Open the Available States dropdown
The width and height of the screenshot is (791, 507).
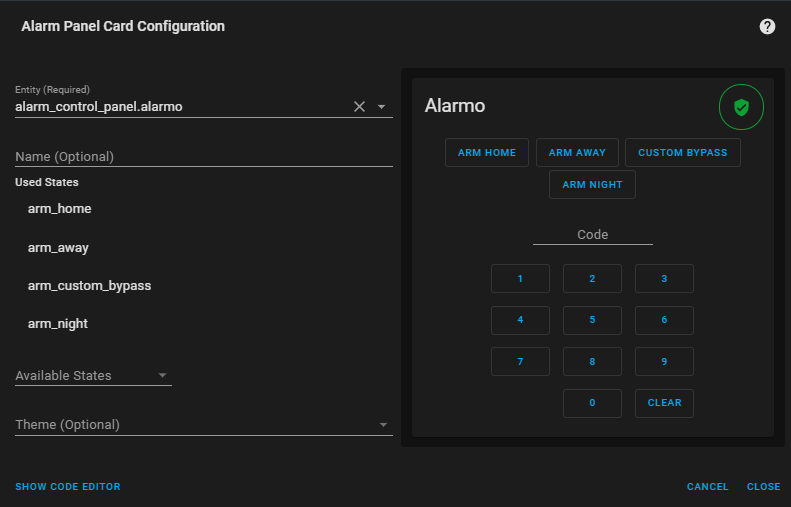pos(93,375)
